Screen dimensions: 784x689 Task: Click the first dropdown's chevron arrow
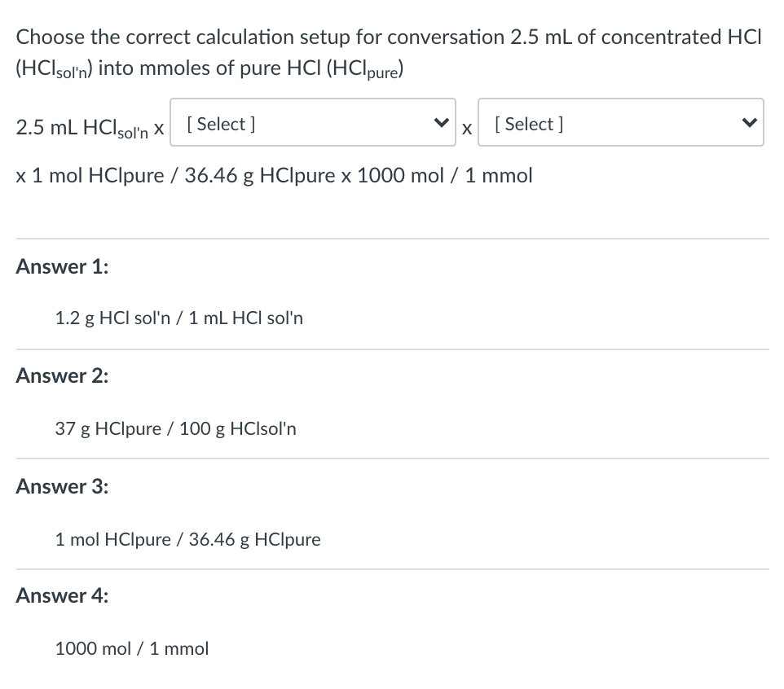click(x=443, y=124)
